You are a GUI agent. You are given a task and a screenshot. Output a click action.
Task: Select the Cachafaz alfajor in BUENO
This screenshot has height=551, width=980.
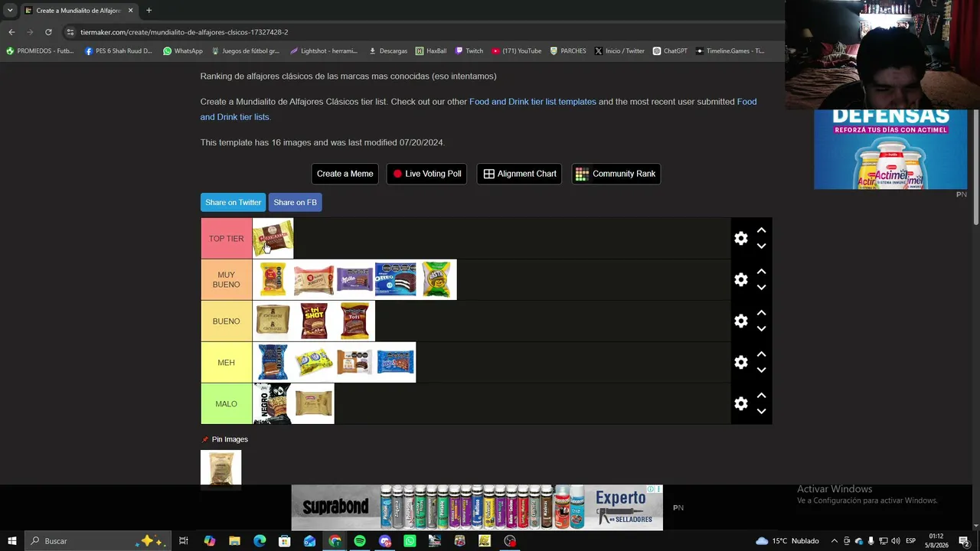click(x=273, y=321)
